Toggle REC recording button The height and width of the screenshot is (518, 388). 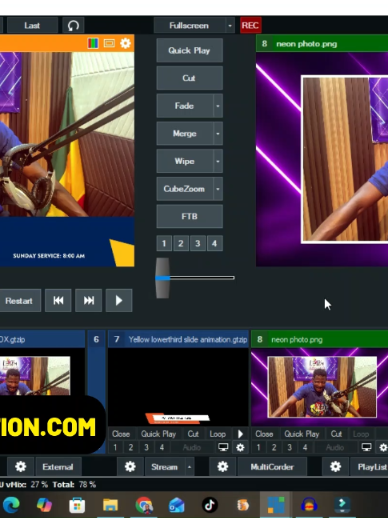[x=250, y=26]
